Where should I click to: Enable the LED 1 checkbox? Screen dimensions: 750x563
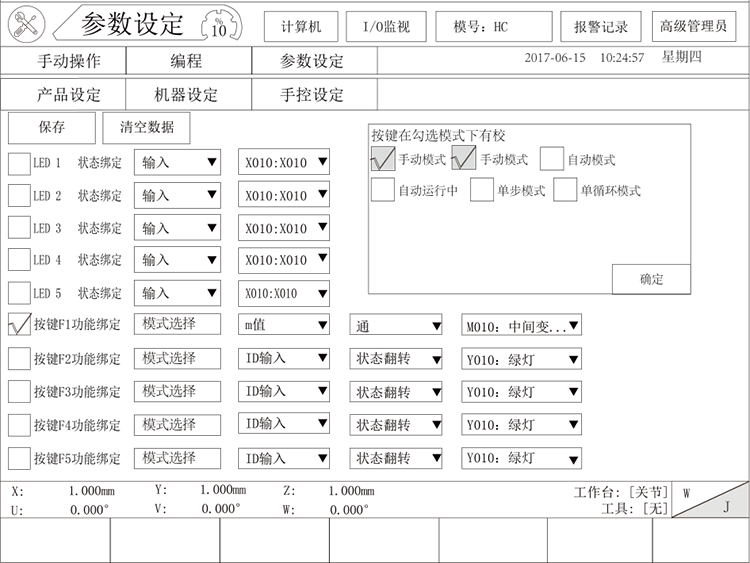click(20, 163)
